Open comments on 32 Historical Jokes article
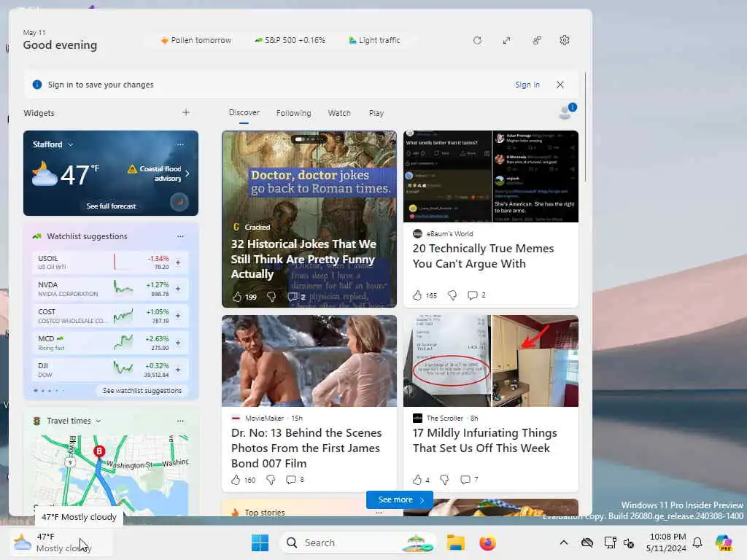The image size is (747, 560). click(296, 297)
